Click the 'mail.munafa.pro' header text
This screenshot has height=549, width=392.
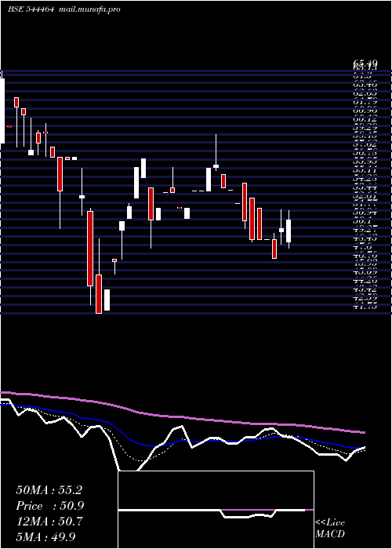pyautogui.click(x=89, y=9)
